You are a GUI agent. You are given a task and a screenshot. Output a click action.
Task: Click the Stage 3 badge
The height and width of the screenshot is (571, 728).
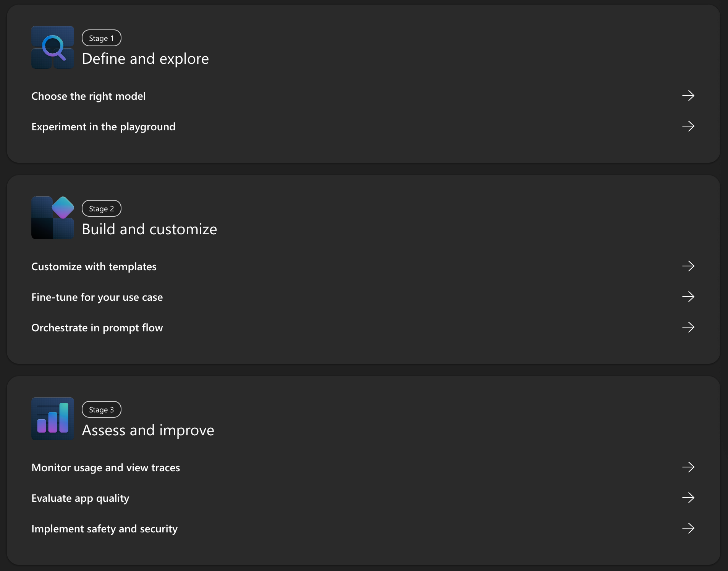point(102,409)
